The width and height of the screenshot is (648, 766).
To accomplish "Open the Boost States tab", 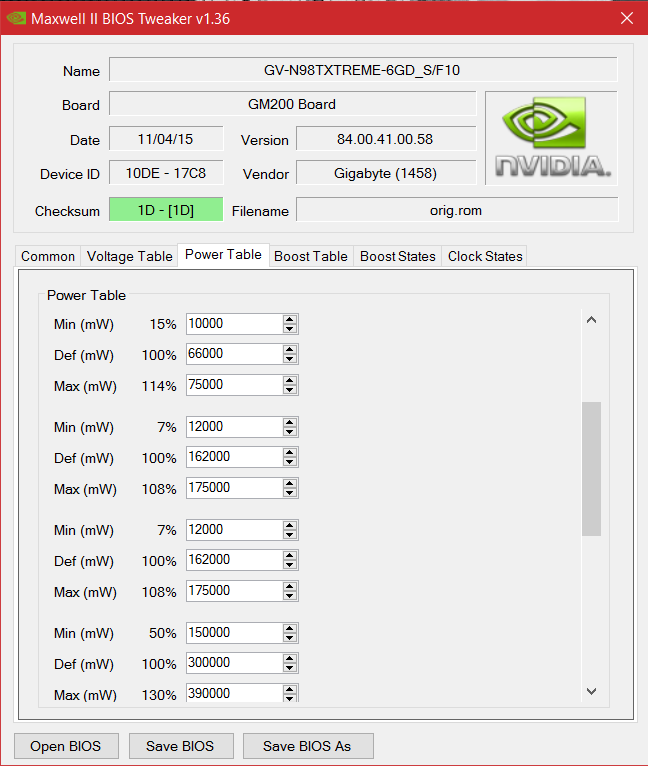I will (397, 256).
